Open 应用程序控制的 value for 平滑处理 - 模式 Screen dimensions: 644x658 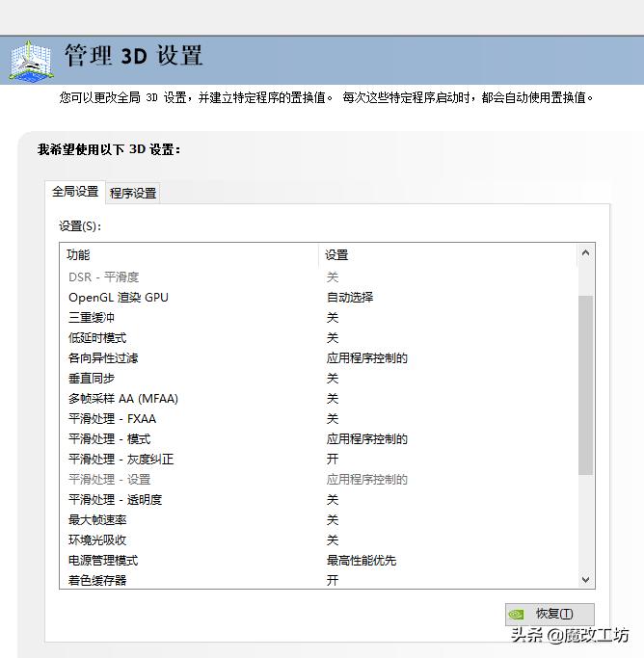tap(367, 439)
